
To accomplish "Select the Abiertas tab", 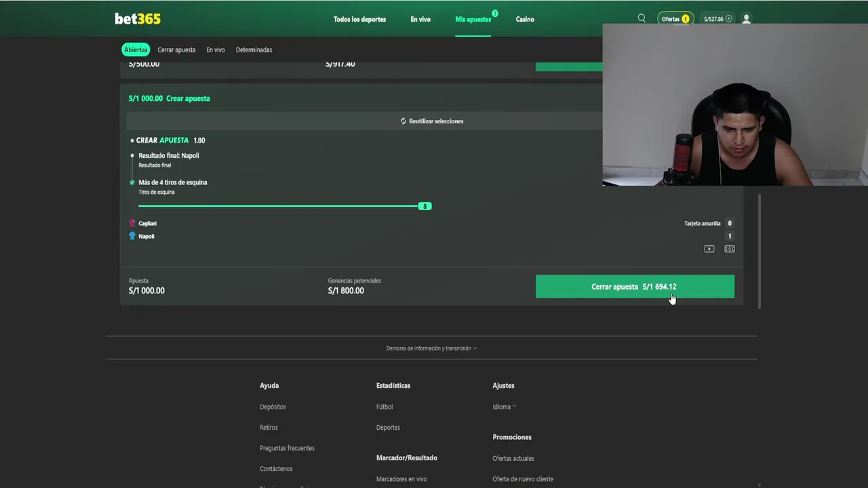I will (136, 49).
